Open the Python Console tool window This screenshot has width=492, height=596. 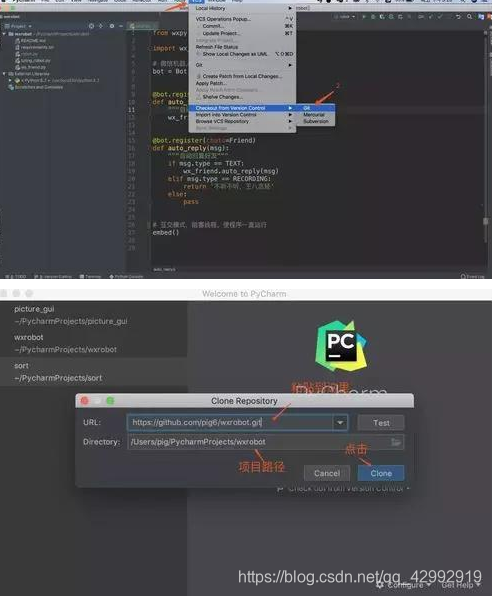[x=126, y=276]
